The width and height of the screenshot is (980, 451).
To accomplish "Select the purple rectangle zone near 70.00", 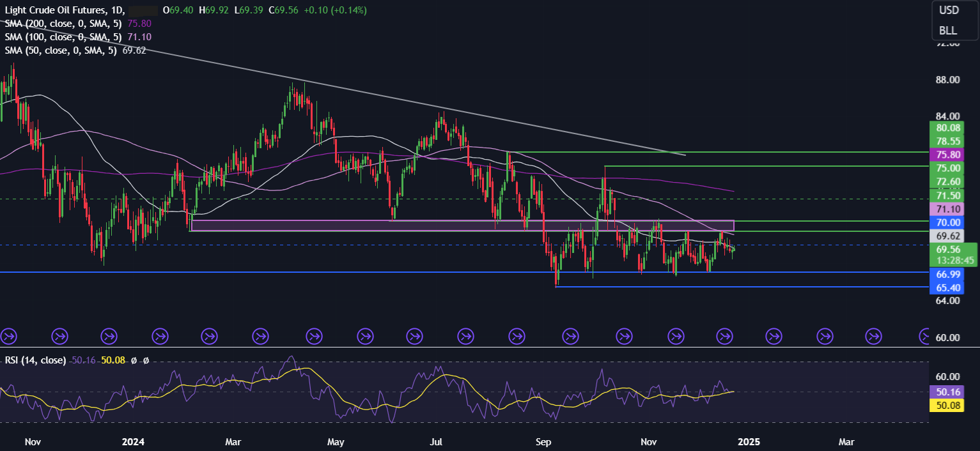I will (x=463, y=225).
